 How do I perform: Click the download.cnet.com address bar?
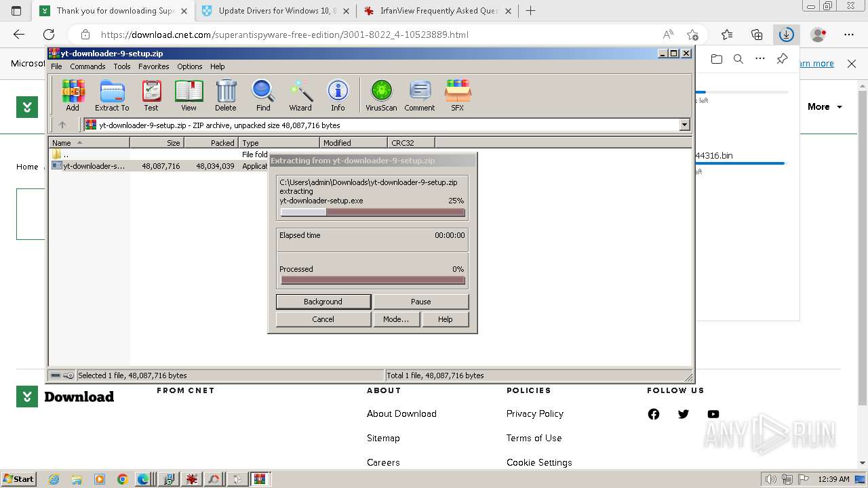[x=285, y=35]
